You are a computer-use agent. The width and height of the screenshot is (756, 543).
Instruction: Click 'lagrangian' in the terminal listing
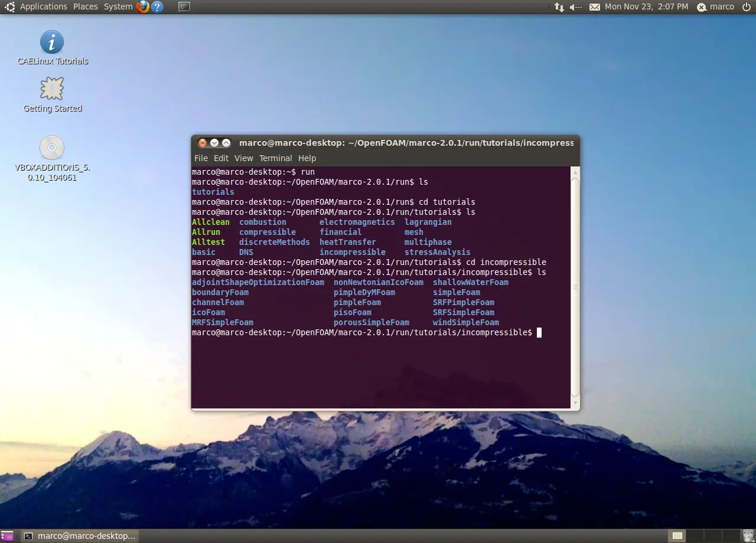[x=428, y=223]
